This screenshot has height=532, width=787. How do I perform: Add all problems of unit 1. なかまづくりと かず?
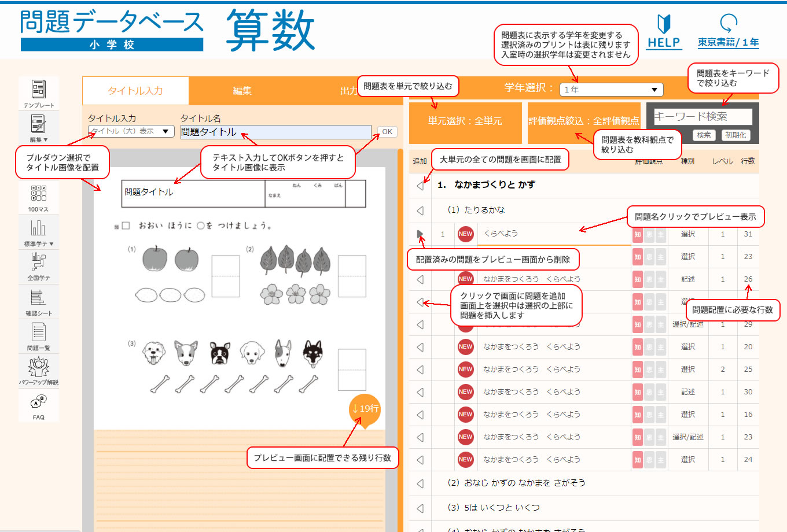420,185
